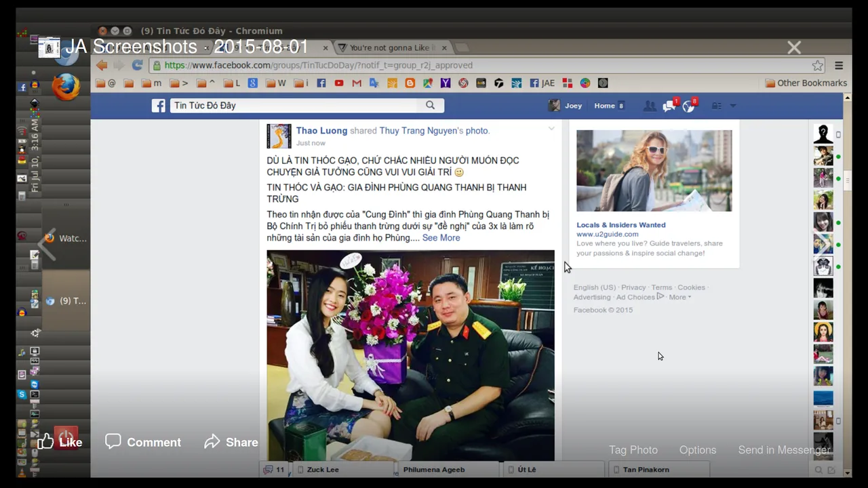
Task: Open the Other Bookmarks folder
Action: pos(806,83)
